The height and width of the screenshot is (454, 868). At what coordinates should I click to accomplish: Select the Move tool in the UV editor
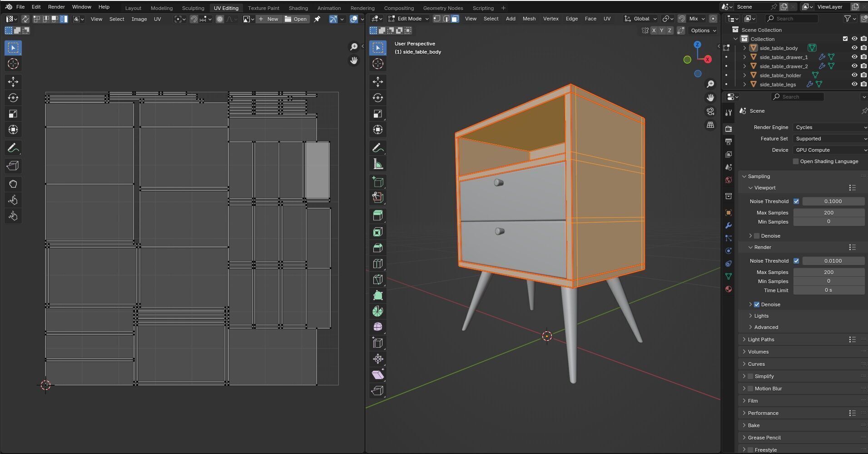[x=13, y=82]
